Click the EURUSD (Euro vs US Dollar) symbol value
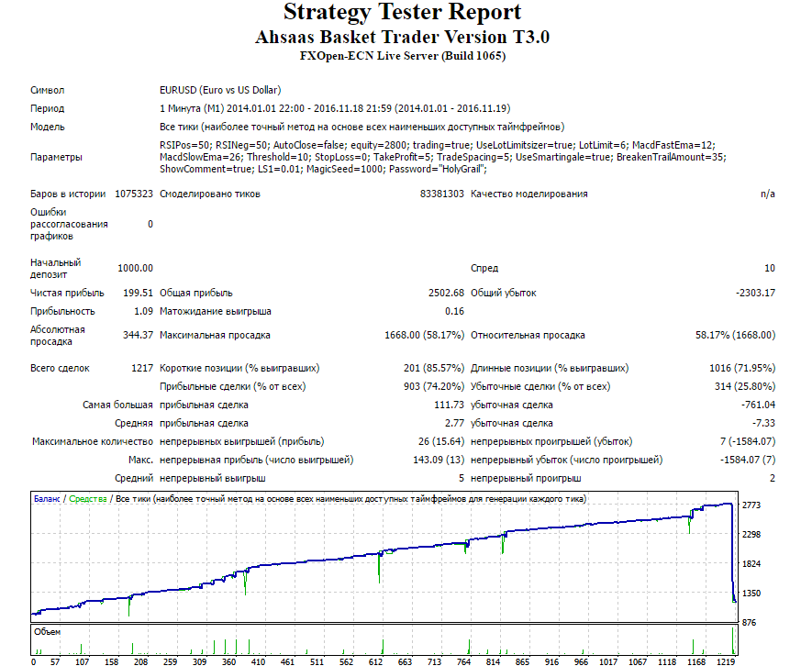This screenshot has height=666, width=812. pos(220,90)
